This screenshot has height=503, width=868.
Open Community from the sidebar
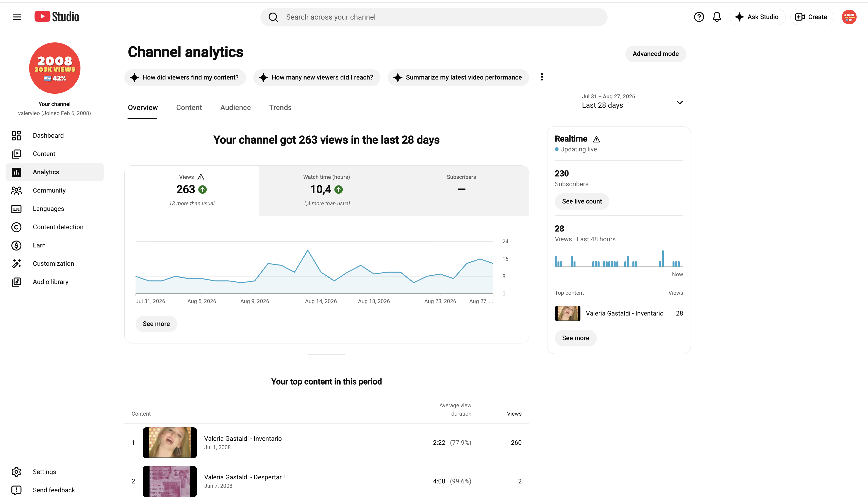(x=54, y=190)
